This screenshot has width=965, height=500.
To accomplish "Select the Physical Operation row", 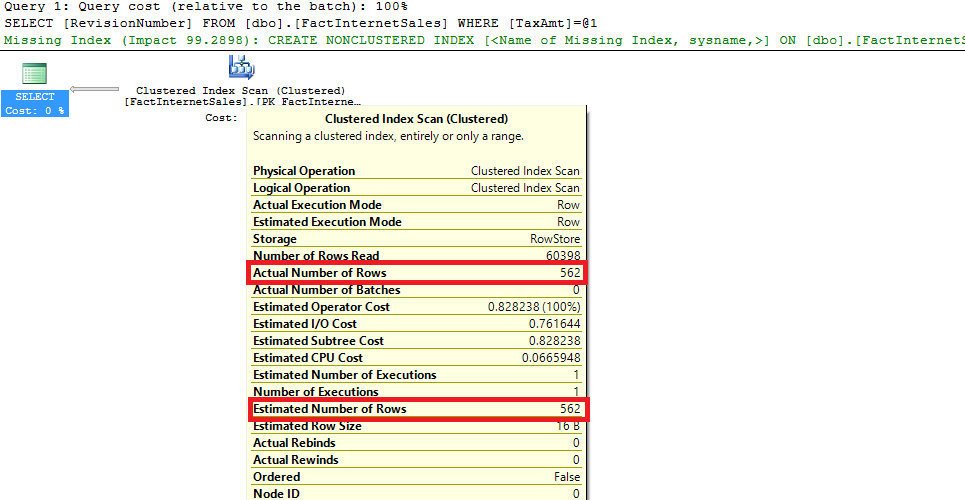I will pyautogui.click(x=416, y=171).
